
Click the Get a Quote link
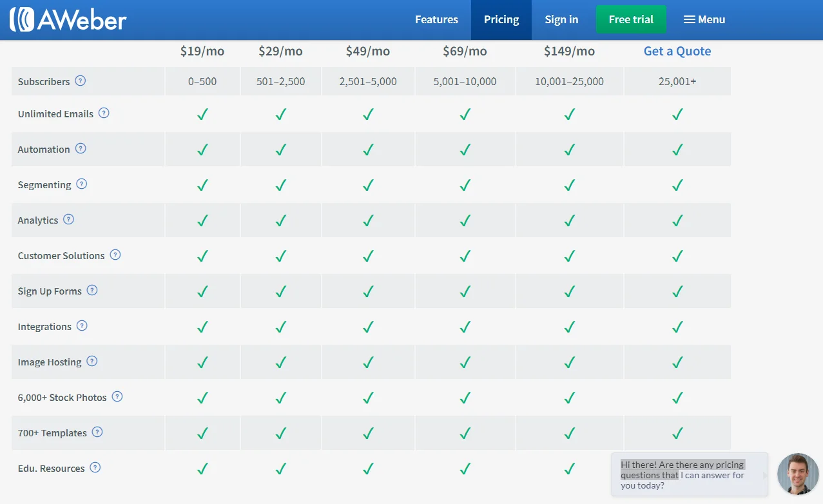tap(677, 52)
